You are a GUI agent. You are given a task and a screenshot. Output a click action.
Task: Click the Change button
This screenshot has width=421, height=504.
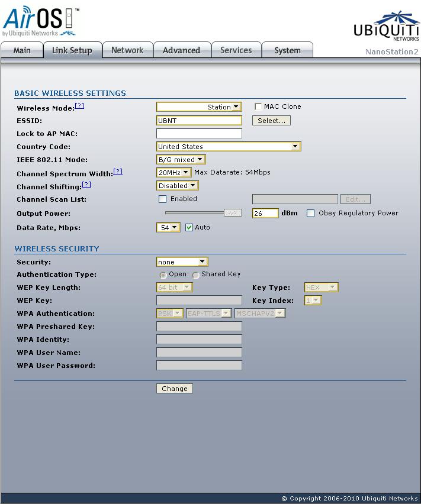174,388
